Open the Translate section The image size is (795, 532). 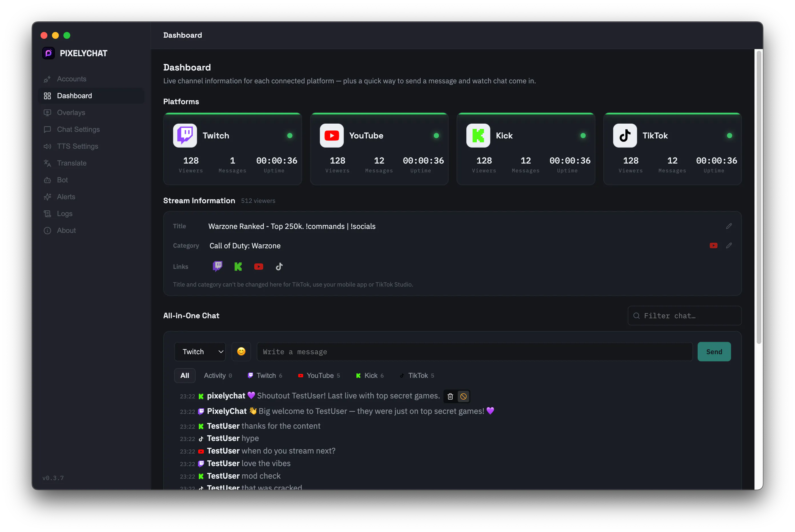pos(91,163)
